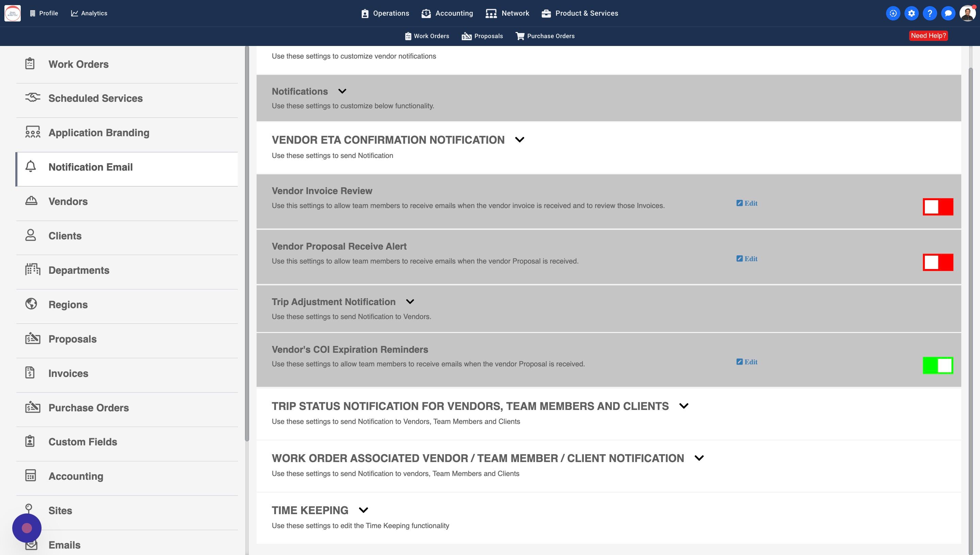The image size is (980, 555).
Task: Click the clock history icon in header
Action: pyautogui.click(x=893, y=13)
